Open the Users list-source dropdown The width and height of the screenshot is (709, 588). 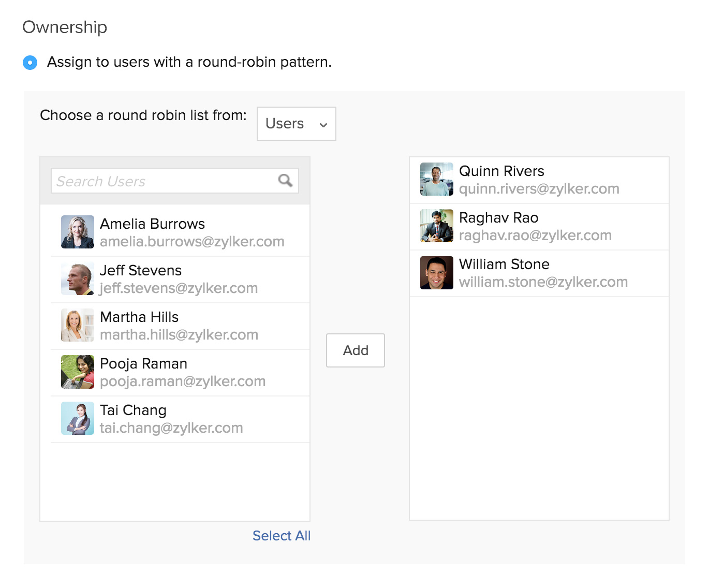click(x=296, y=124)
